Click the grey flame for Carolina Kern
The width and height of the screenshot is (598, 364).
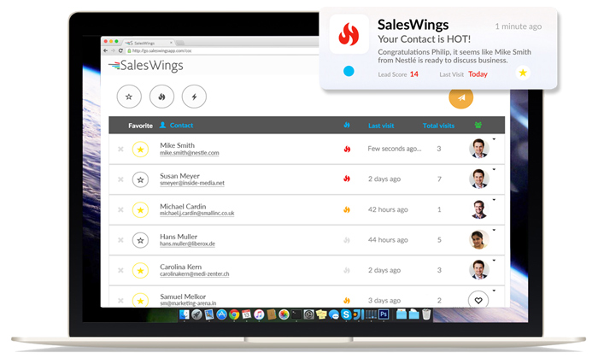click(x=347, y=270)
